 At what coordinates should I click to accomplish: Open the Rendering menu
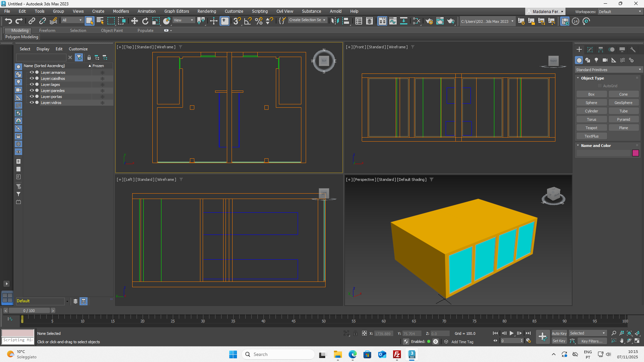(x=206, y=11)
